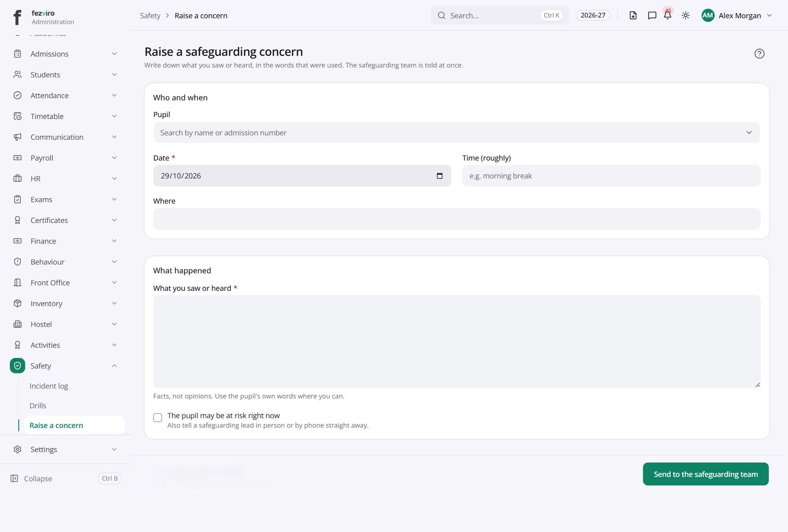Click the Inventory box icon
The image size is (788, 532).
point(18,303)
